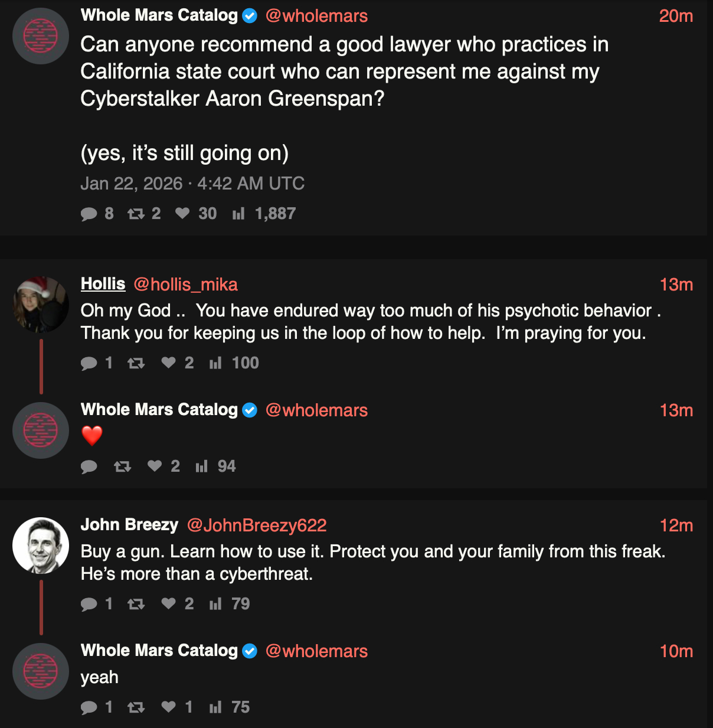Viewport: 713px width, 728px height.
Task: Click the retweet icon on the main tweet
Action: click(x=136, y=214)
